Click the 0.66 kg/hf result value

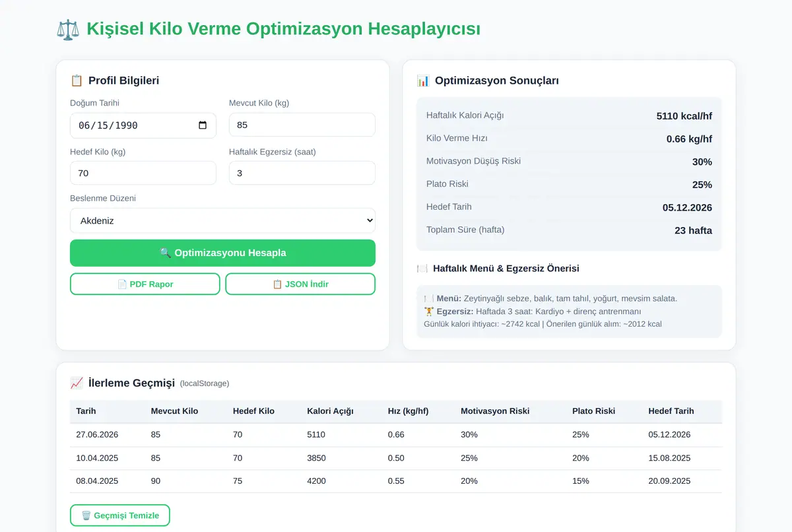[689, 139]
